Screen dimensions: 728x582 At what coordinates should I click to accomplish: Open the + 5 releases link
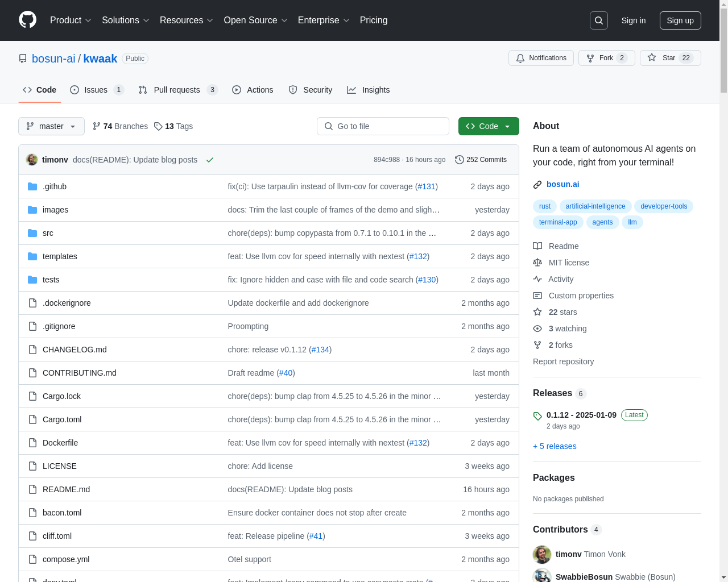[555, 446]
